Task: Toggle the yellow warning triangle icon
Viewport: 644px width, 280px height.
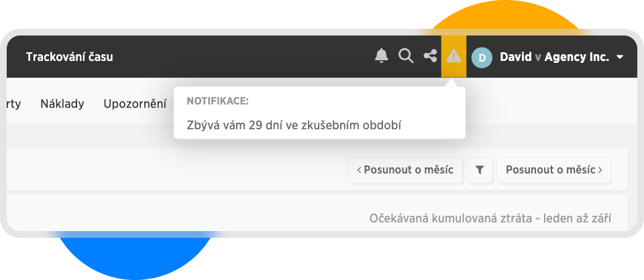Action: point(453,56)
